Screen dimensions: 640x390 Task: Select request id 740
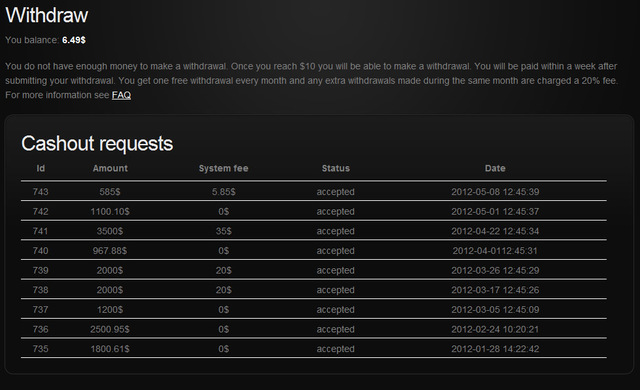click(x=40, y=250)
